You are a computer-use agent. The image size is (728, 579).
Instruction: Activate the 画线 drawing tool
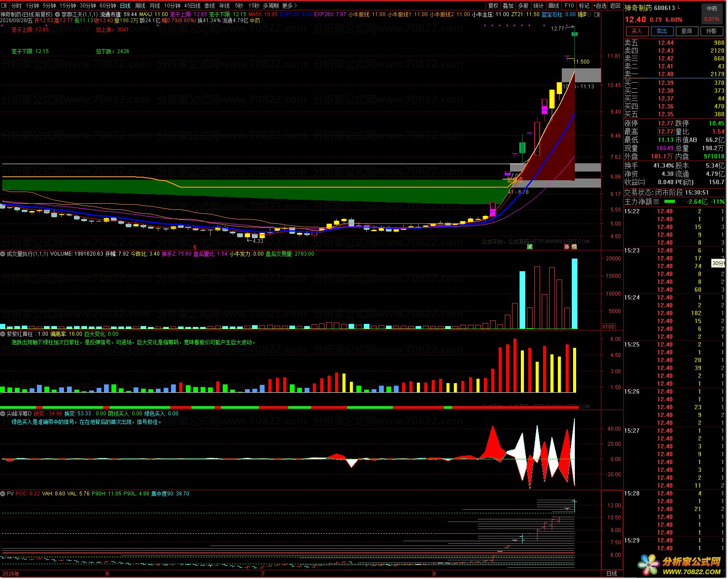point(554,6)
